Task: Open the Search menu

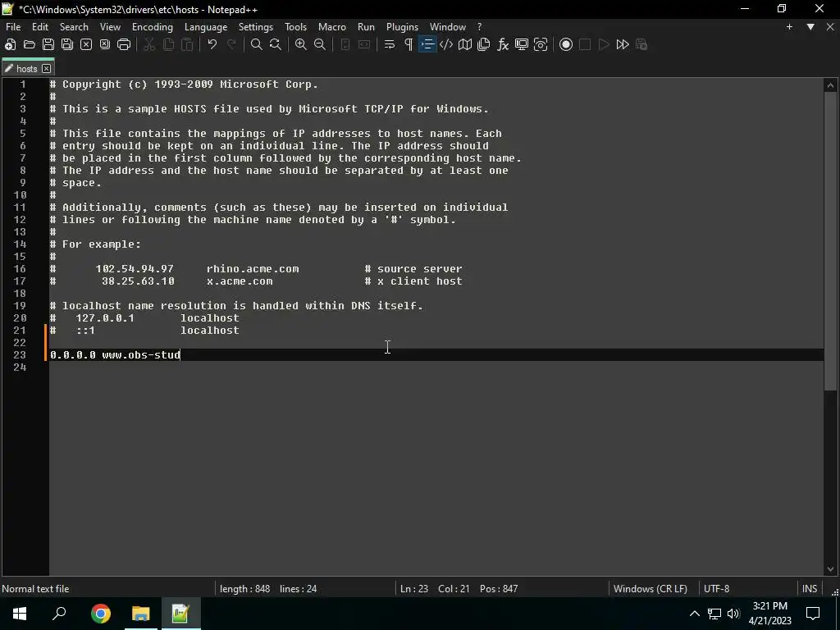Action: click(x=74, y=27)
